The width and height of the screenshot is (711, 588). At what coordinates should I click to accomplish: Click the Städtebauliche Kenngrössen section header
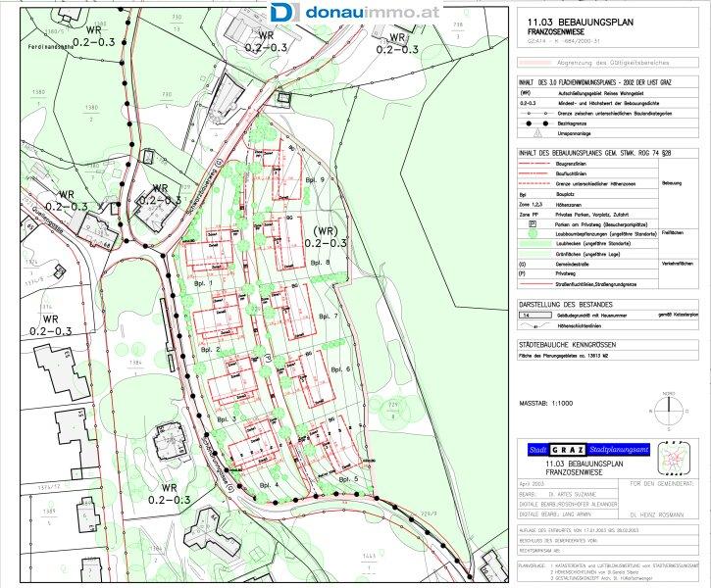tap(569, 346)
